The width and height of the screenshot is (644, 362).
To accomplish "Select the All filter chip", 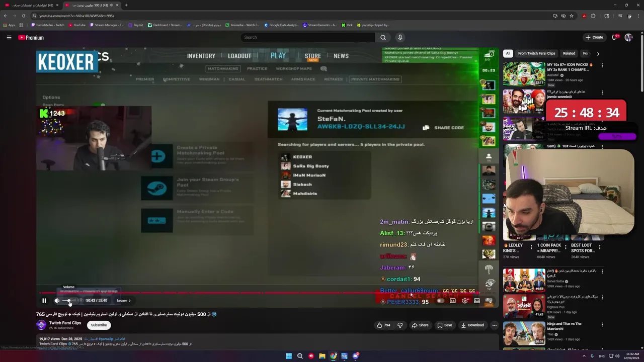I will tap(508, 53).
